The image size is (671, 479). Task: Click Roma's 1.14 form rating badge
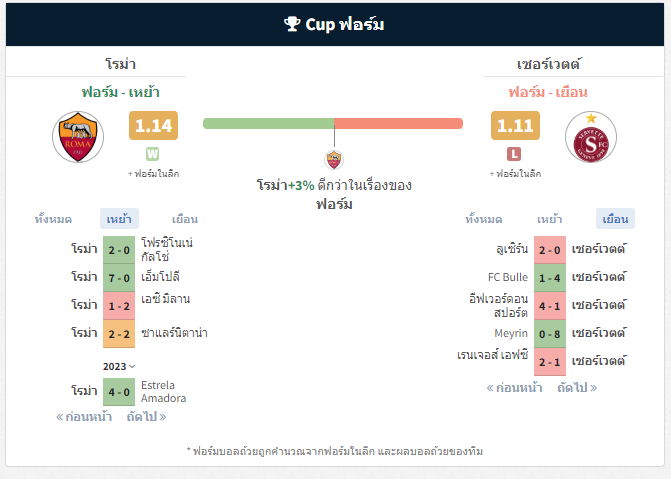[153, 125]
